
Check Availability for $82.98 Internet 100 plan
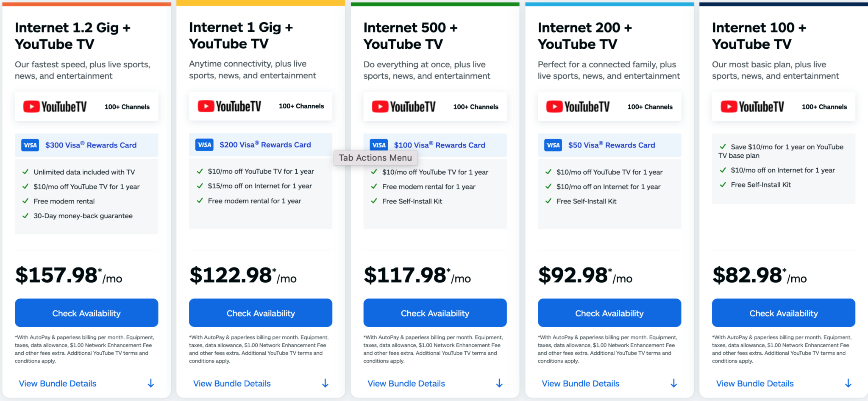pyautogui.click(x=783, y=313)
